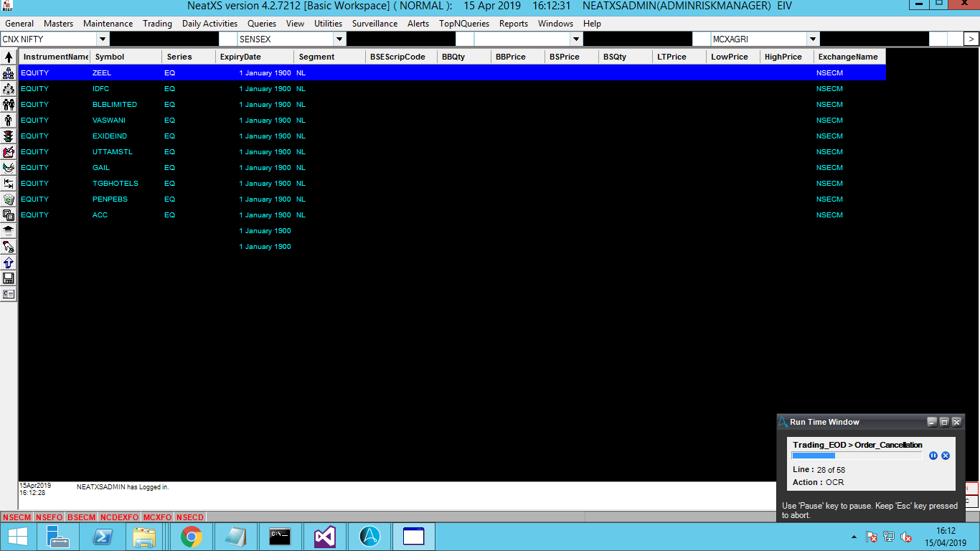This screenshot has width=980, height=551.
Task: Open the Trading menu
Action: point(158,24)
